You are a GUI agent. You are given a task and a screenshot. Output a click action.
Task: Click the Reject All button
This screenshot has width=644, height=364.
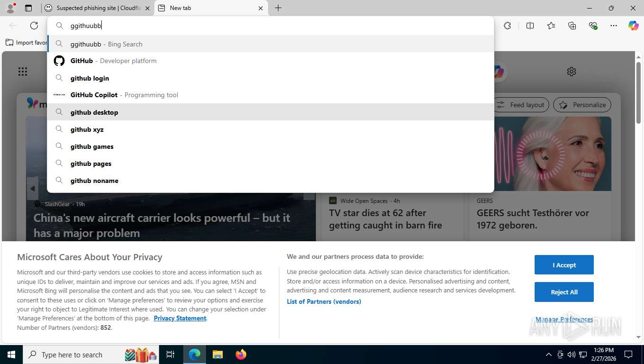(564, 292)
